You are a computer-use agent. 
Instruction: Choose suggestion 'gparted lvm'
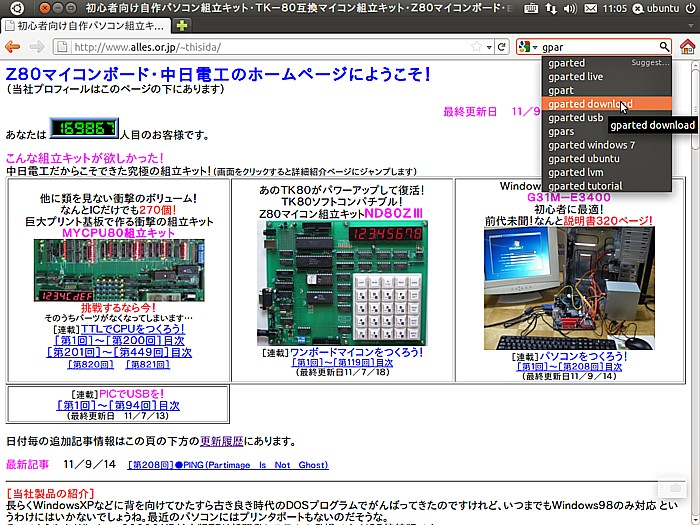coord(606,173)
